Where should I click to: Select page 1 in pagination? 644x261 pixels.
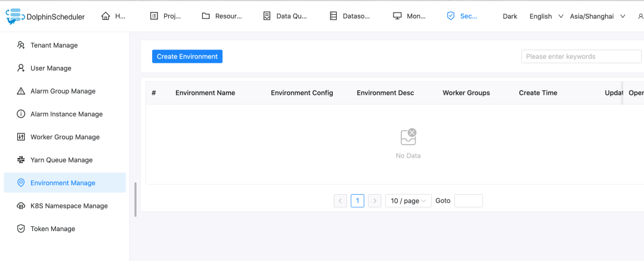[357, 201]
